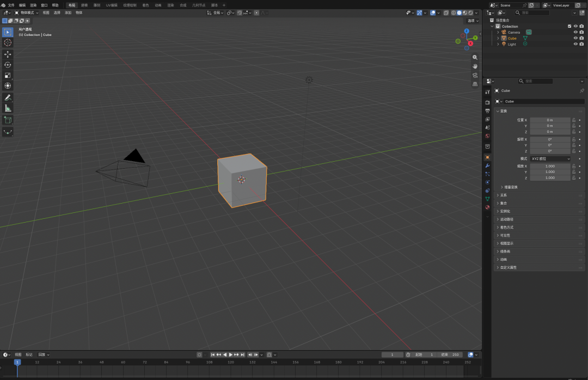Open the 添加 menu in viewport header
Screen dimensions: 588x380
pyautogui.click(x=68, y=13)
